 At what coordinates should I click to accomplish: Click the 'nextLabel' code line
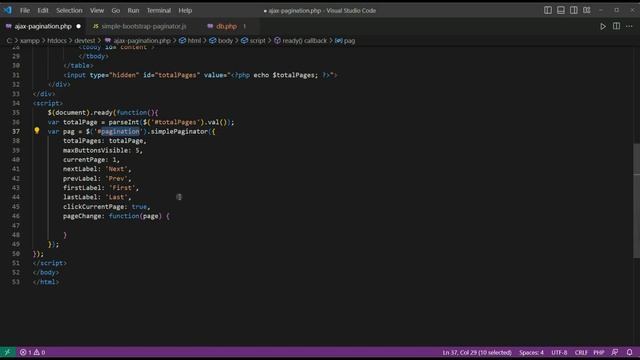tap(97, 169)
